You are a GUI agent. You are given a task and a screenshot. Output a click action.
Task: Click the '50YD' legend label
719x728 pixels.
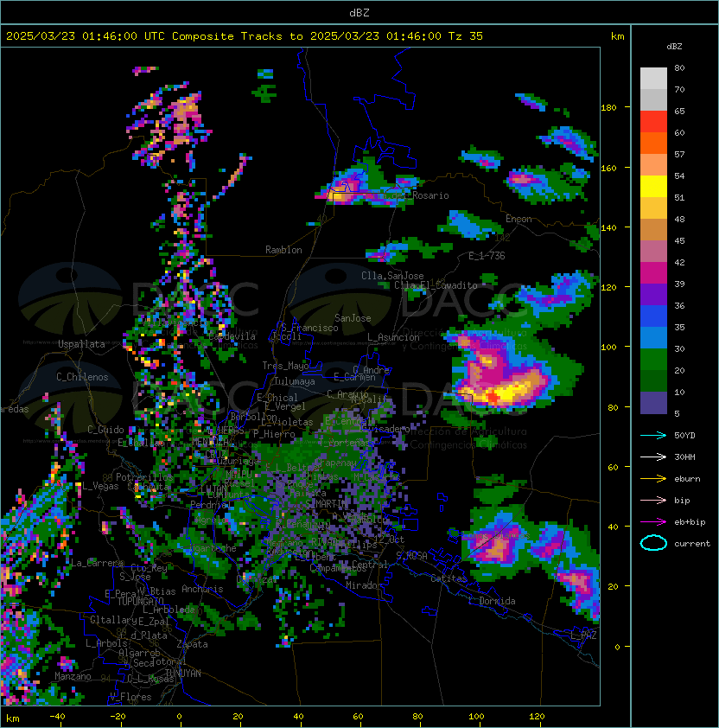point(684,436)
